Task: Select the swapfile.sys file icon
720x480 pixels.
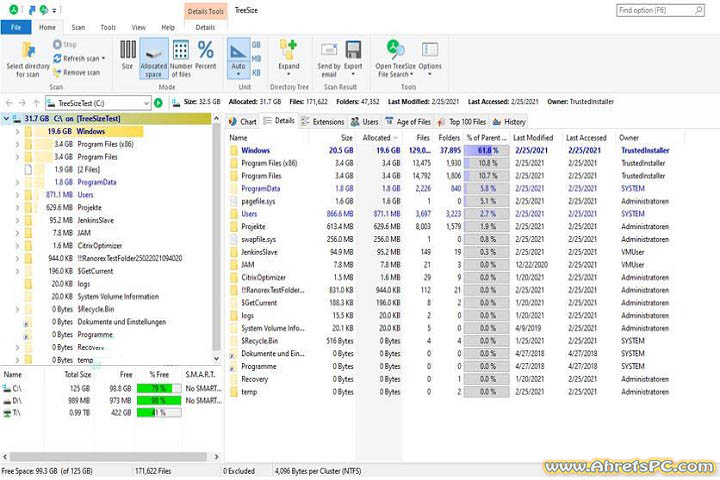Action: pyautogui.click(x=234, y=239)
